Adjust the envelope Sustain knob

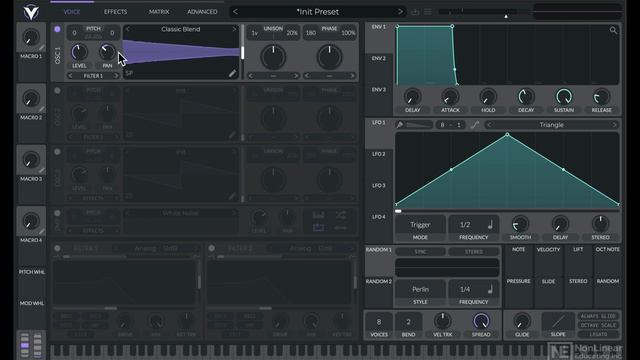point(564,97)
